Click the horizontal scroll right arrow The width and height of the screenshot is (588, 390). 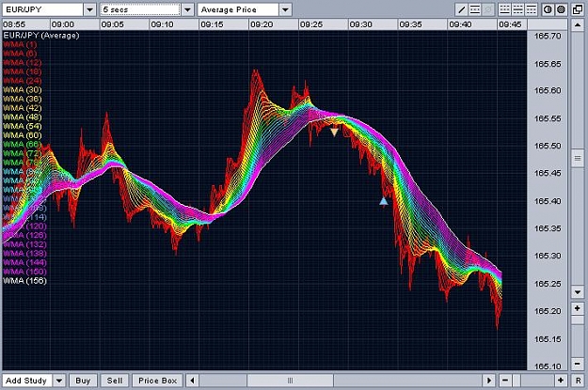(489, 381)
